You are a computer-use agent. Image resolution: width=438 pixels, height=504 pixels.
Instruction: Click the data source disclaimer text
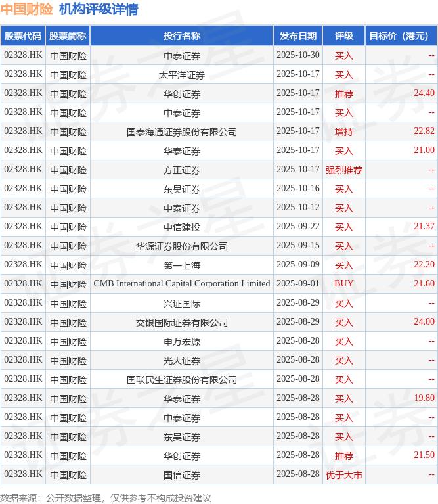pos(106,498)
